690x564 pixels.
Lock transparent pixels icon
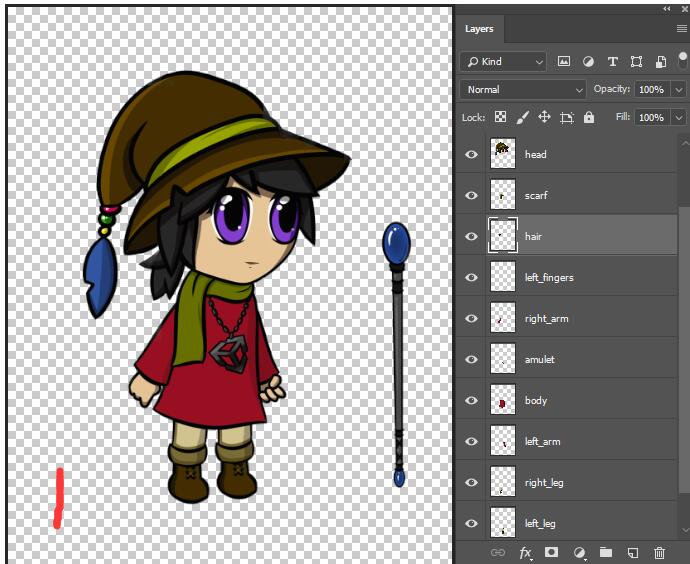500,117
